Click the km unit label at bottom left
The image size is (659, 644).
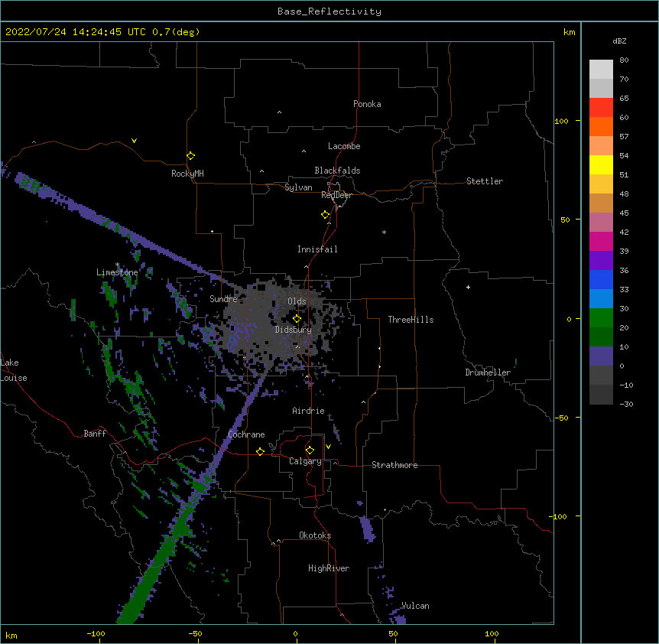point(11,635)
